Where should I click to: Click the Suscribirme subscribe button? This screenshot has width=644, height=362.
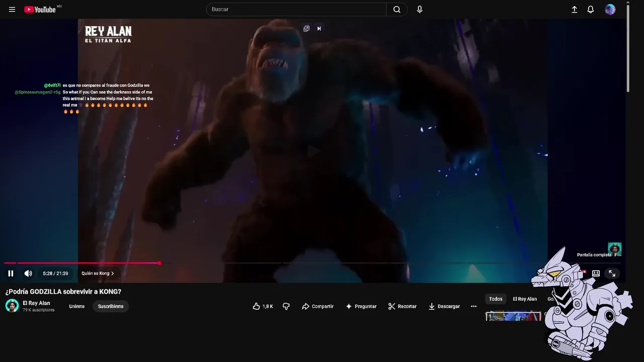coord(111,306)
